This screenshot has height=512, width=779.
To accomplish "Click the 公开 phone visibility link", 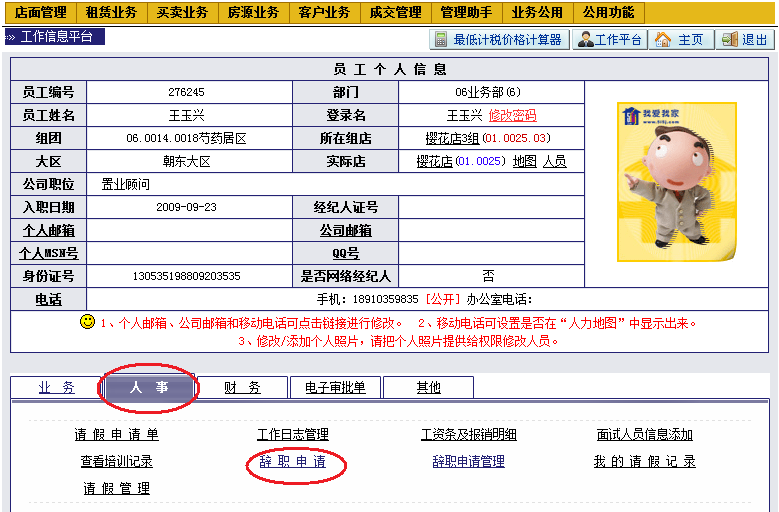I will (x=443, y=299).
